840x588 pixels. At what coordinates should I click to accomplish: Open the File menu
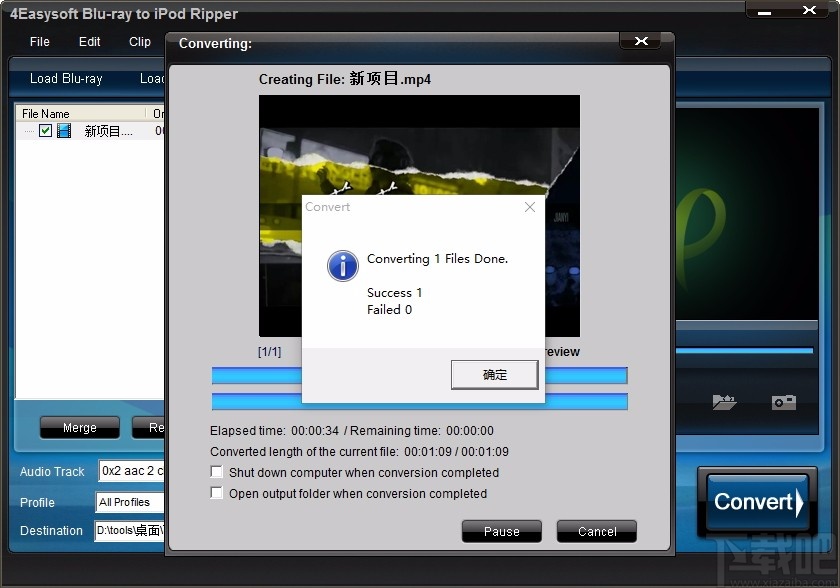tap(39, 42)
